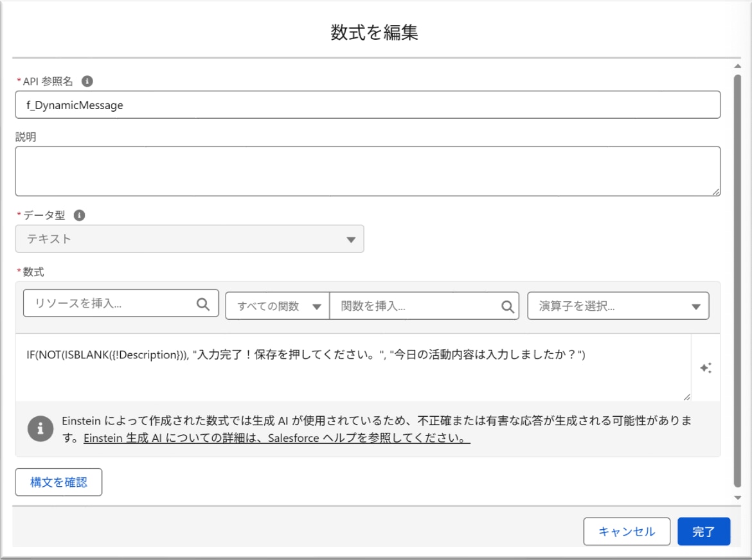Open the 演算子を選択 operator dropdown
The width and height of the screenshot is (752, 560).
tap(618, 306)
